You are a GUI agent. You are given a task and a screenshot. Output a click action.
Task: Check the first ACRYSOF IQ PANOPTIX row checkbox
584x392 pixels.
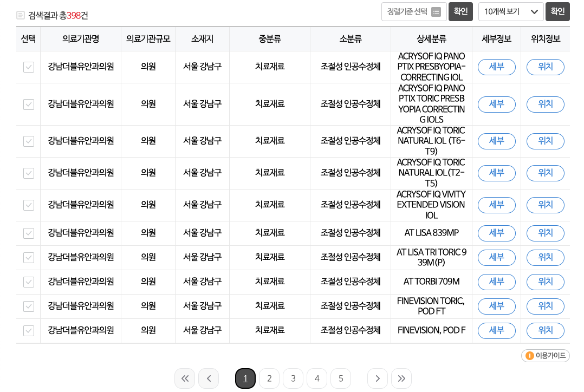pyautogui.click(x=28, y=67)
